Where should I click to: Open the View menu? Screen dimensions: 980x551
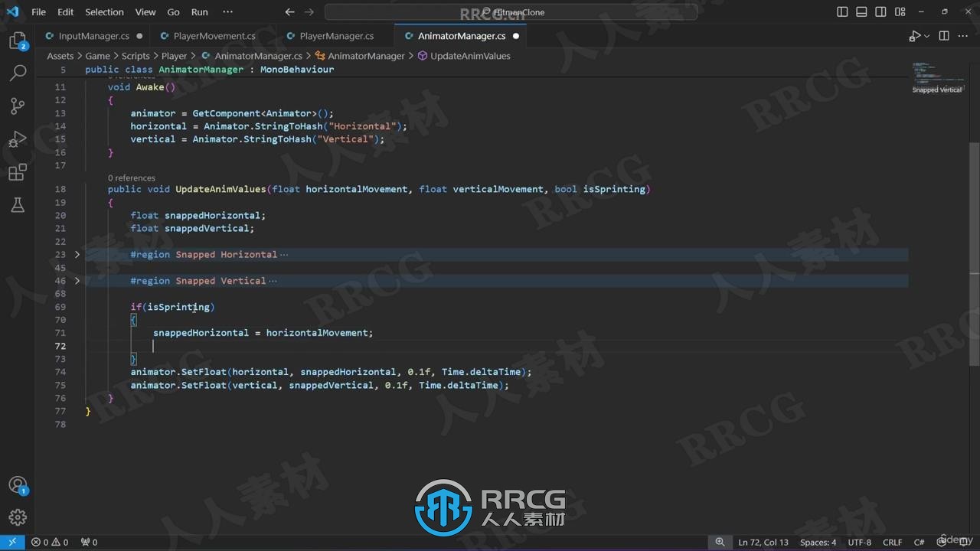pyautogui.click(x=145, y=12)
